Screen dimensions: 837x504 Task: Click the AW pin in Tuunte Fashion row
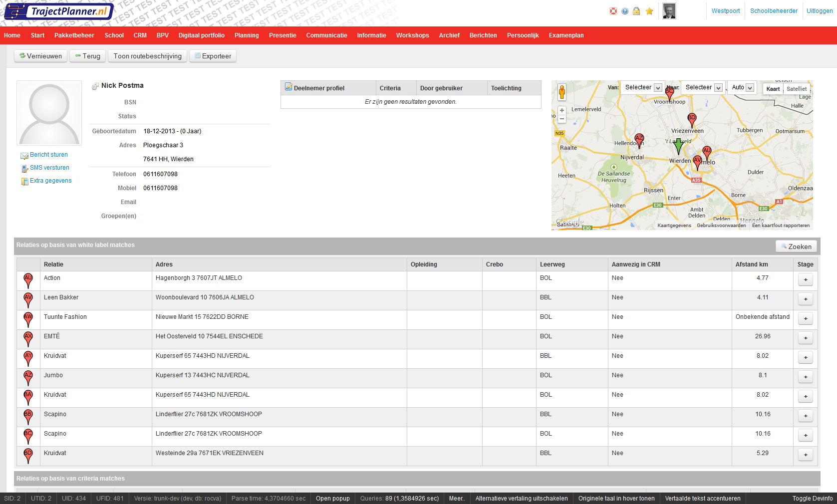(x=28, y=320)
